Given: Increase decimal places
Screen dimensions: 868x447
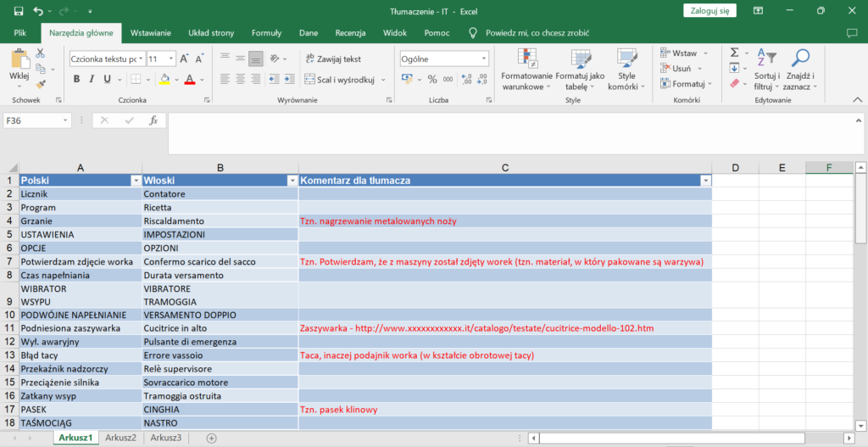Looking at the screenshot, I should (x=466, y=79).
